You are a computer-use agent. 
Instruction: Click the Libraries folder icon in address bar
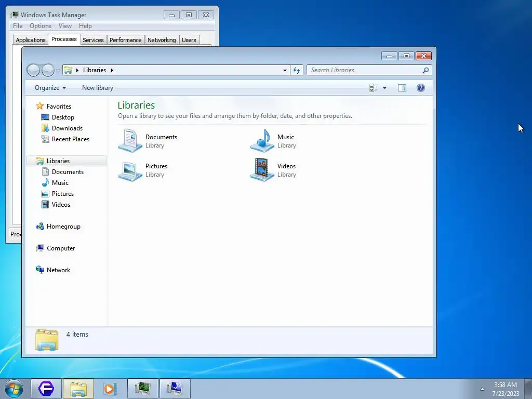(x=68, y=70)
